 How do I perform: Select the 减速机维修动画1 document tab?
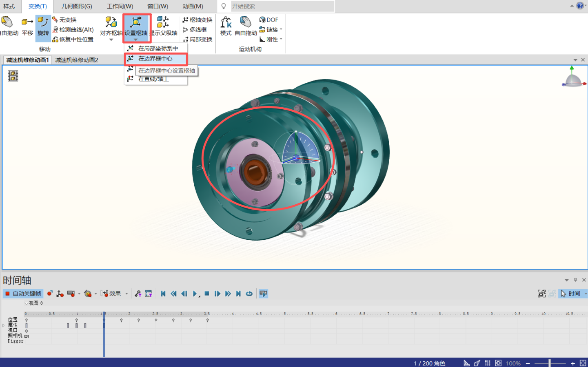pos(27,60)
